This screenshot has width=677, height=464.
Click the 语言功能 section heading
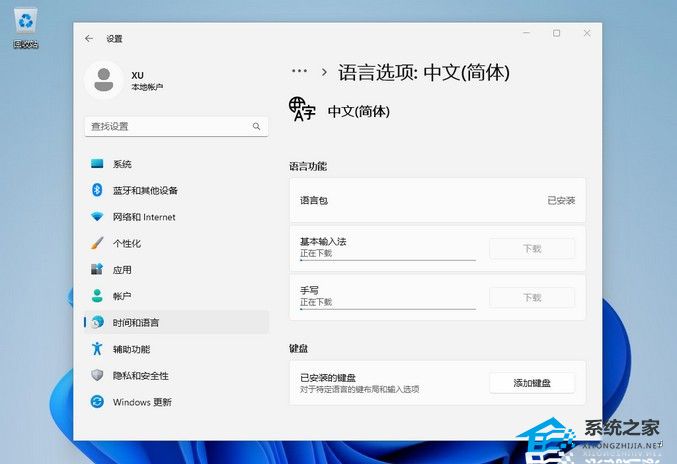[x=308, y=166]
